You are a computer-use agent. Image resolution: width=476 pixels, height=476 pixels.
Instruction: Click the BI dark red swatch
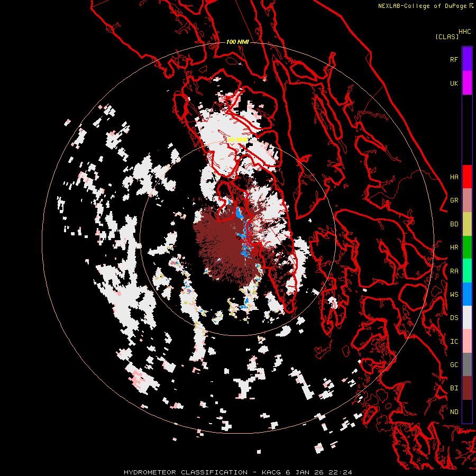click(467, 388)
